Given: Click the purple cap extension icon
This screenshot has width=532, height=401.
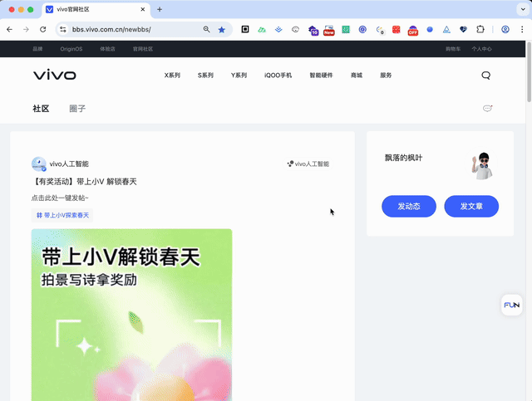Looking at the screenshot, I should coord(313,30).
